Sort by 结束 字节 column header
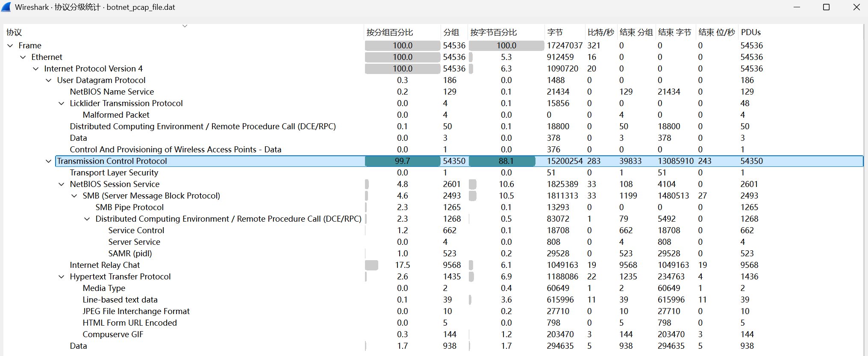Screen dimensions: 868x356 [676, 32]
